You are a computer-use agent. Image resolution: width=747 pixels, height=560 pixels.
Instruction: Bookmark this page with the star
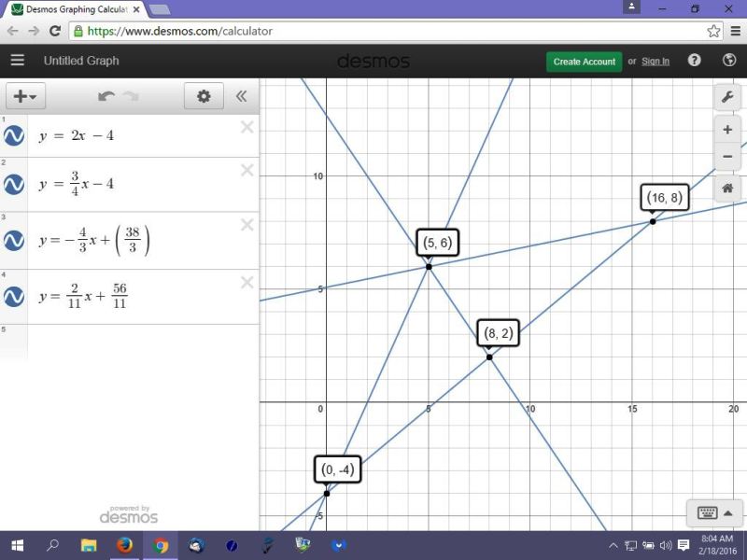713,31
